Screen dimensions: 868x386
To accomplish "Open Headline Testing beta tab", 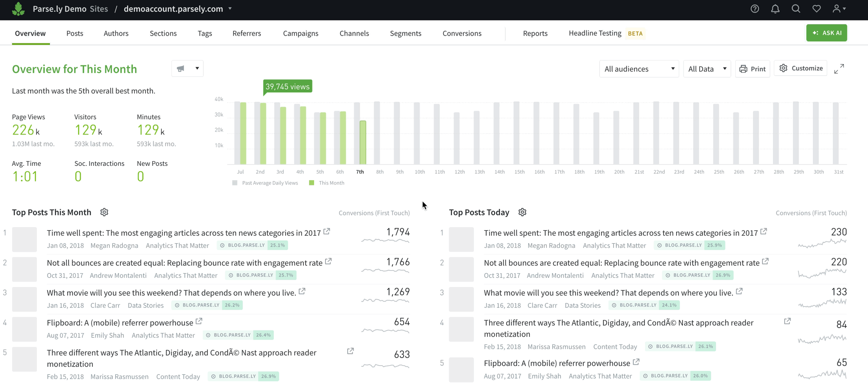I will [x=606, y=33].
